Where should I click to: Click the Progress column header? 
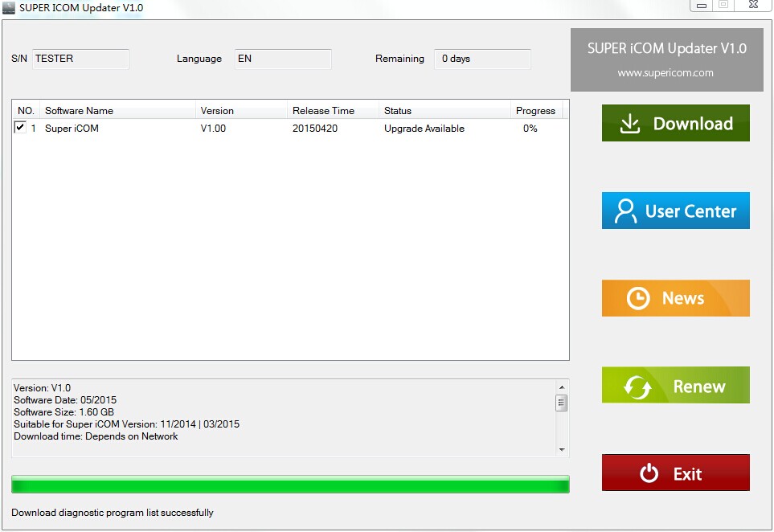pos(537,111)
